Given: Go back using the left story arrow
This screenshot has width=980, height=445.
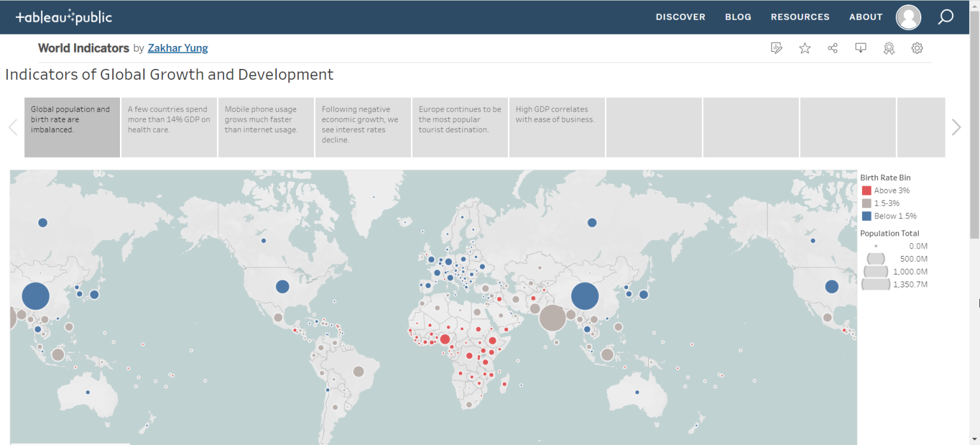Looking at the screenshot, I should tap(13, 127).
